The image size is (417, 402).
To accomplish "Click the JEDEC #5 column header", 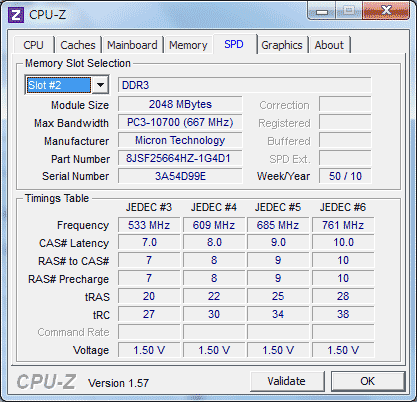I will [x=278, y=207].
